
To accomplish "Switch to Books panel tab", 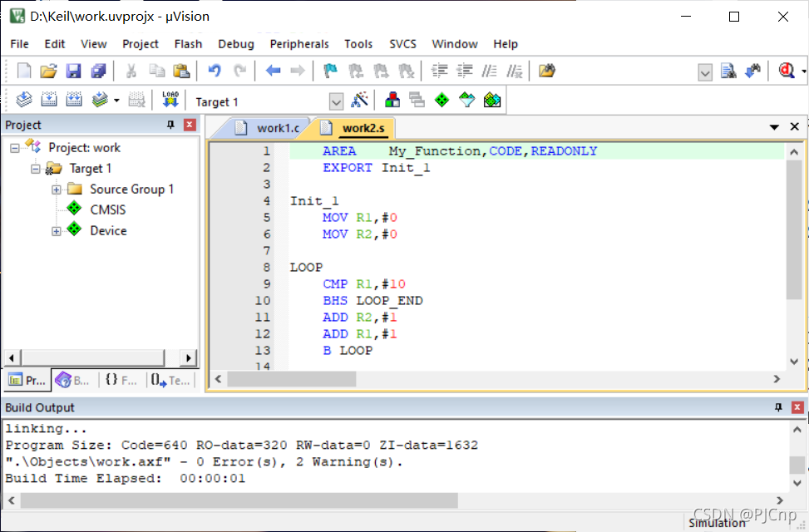I will point(72,380).
